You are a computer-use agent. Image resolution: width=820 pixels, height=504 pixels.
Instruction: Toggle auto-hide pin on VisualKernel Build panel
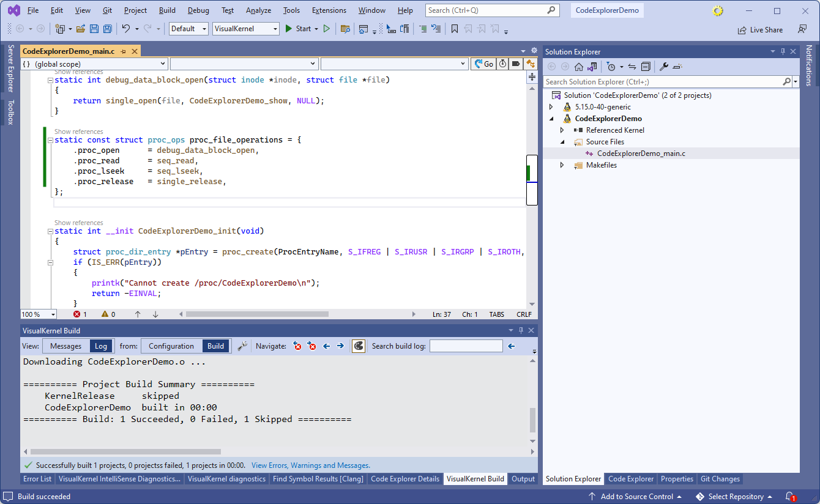520,330
